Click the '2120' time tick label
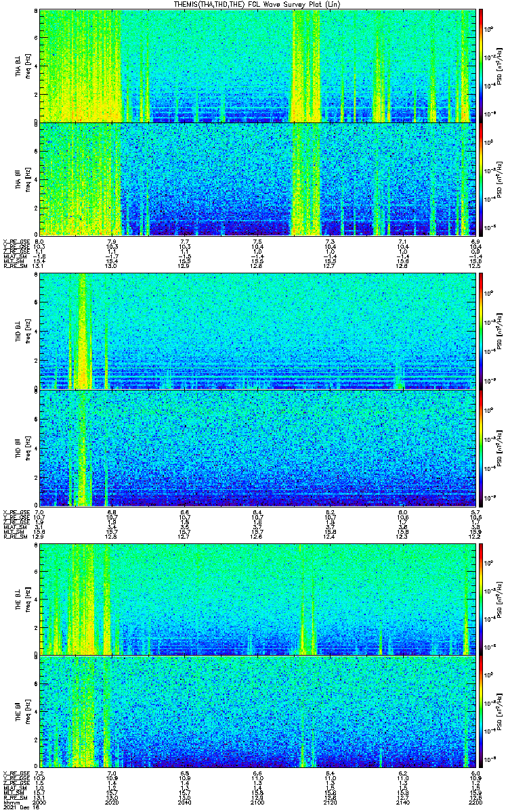 [329, 802]
